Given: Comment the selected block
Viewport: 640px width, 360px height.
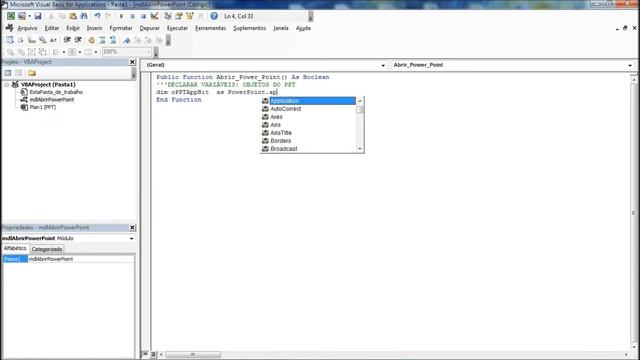Looking at the screenshot, I should [102, 40].
